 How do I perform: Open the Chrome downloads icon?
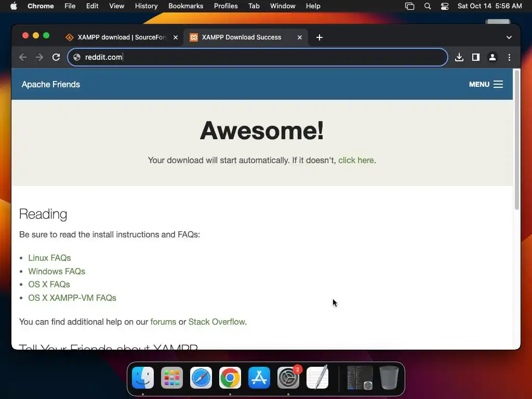coord(459,57)
